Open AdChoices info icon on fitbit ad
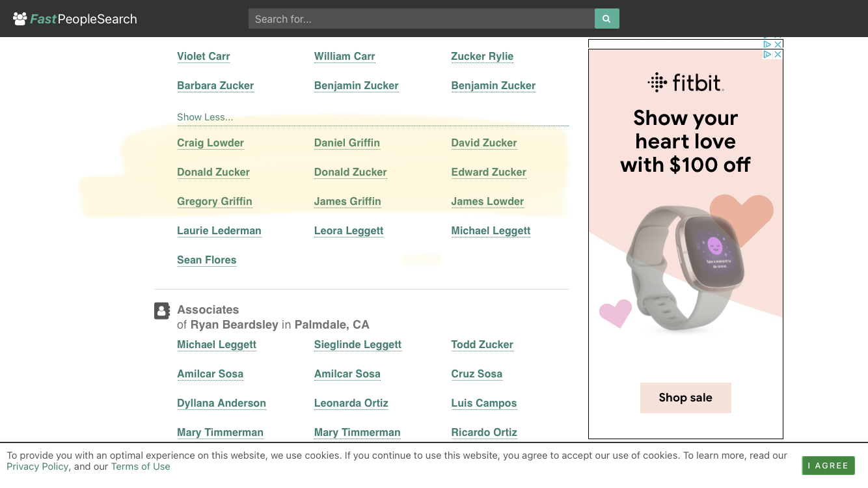The height and width of the screenshot is (488, 868). pos(768,55)
